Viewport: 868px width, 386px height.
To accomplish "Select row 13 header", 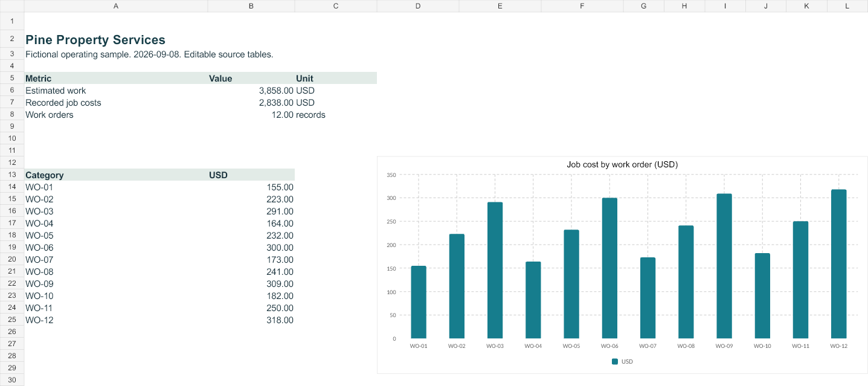I will tap(12, 175).
